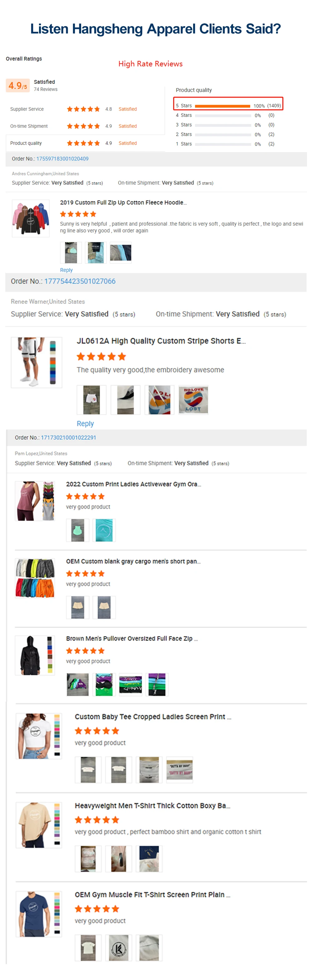Image resolution: width=312 pixels, height=980 pixels.
Task: Open order number 175597183001020409
Action: point(62,159)
